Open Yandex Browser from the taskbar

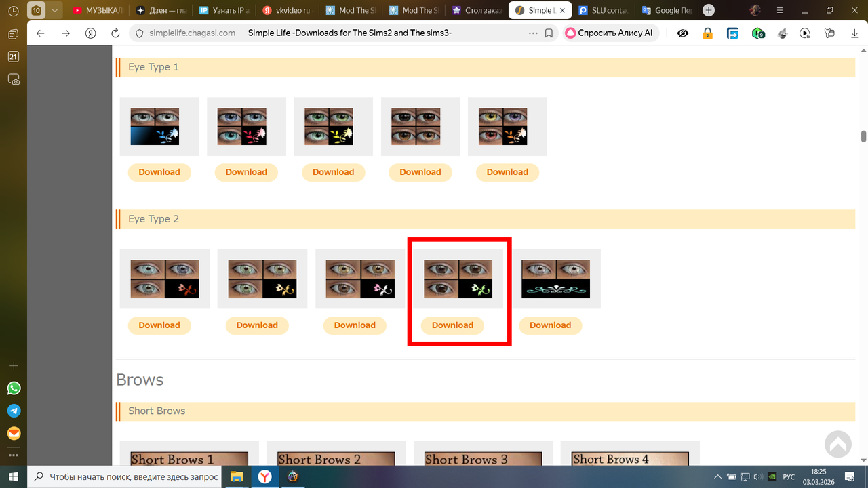coord(264,476)
